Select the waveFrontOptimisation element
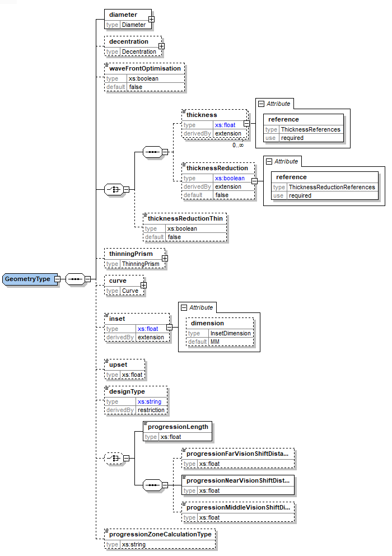The height and width of the screenshot is (556, 392). coord(145,68)
